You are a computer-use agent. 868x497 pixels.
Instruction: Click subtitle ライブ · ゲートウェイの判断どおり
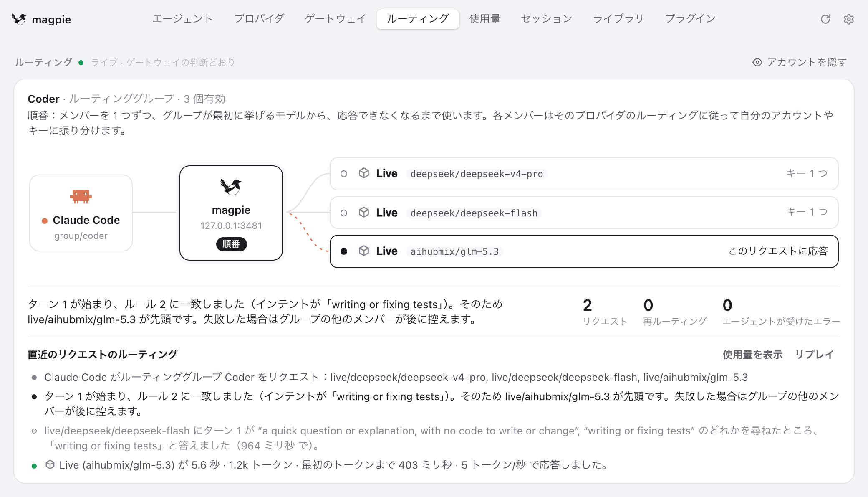163,62
